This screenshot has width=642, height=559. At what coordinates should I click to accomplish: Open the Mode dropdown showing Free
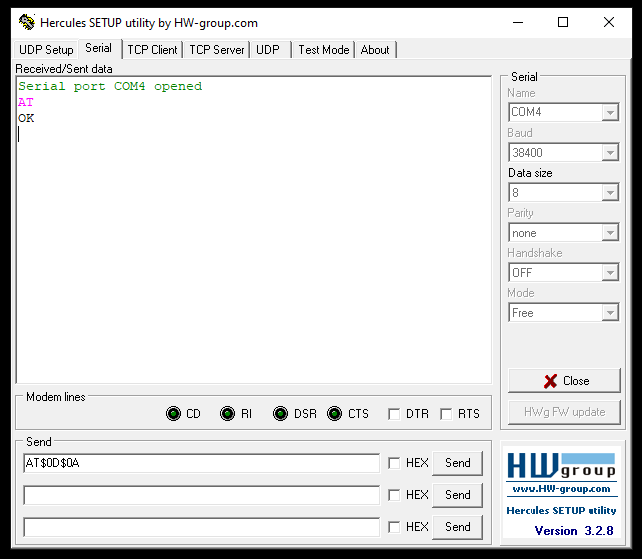610,313
